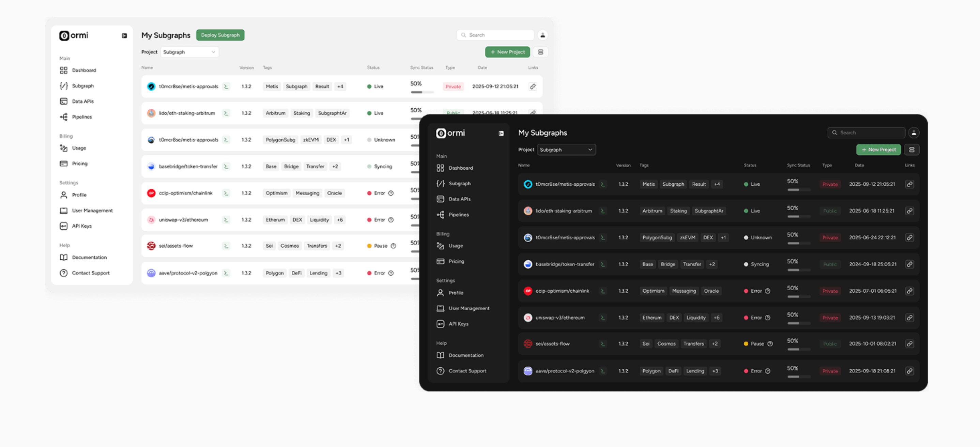Collapse the dark theme sidebar panel icon

[501, 134]
